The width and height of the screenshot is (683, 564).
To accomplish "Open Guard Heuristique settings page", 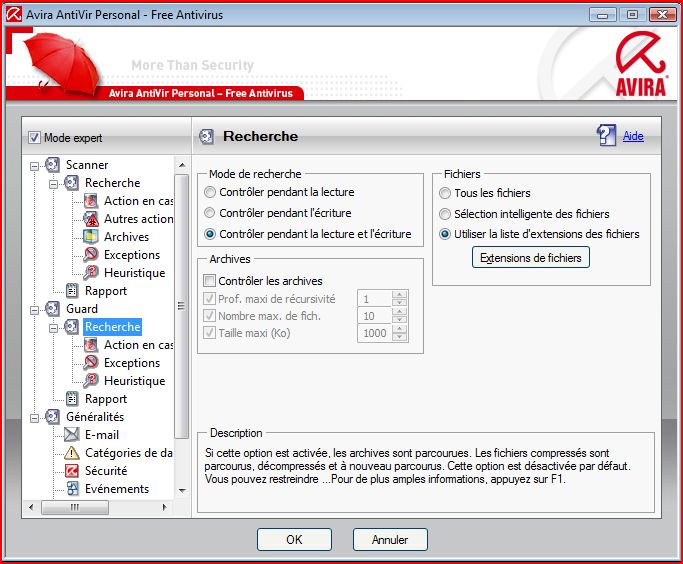I will tap(135, 381).
